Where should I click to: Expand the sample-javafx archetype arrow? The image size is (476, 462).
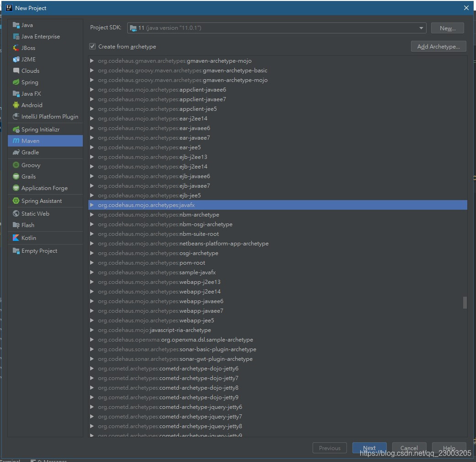92,272
